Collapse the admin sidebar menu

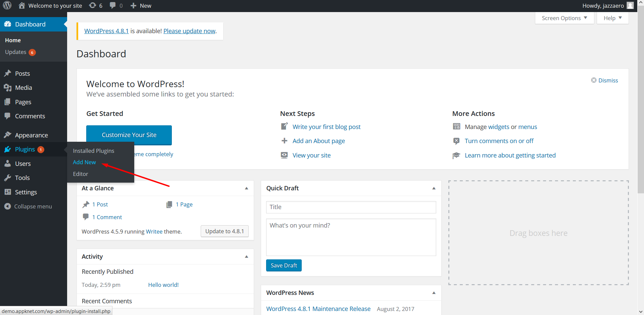click(8, 206)
